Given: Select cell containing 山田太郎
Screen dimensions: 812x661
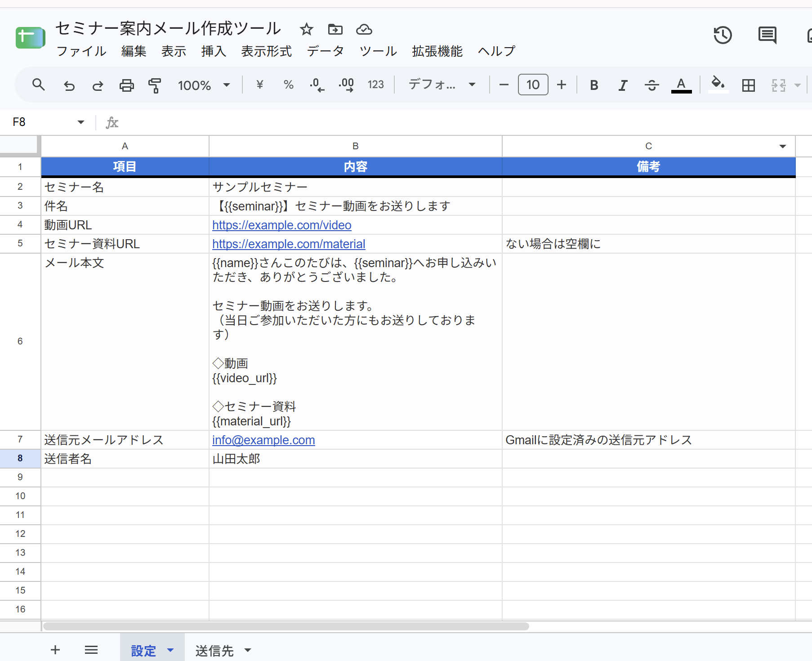Looking at the screenshot, I should 355,459.
